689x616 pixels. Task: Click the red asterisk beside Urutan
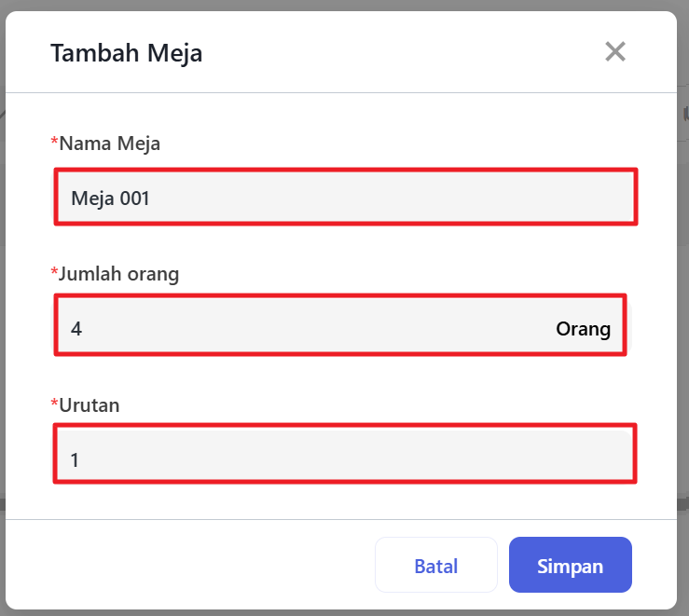click(53, 404)
